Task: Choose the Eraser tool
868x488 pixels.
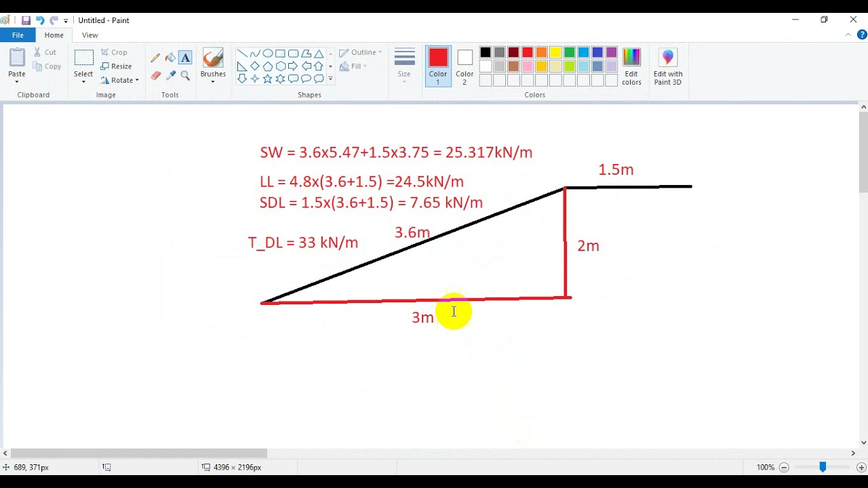Action: [x=155, y=75]
